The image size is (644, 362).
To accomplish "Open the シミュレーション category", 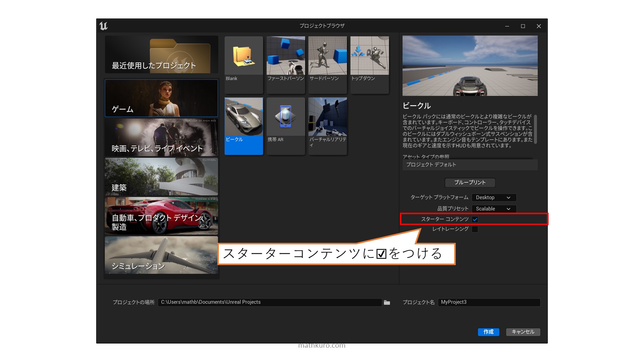I will [161, 255].
